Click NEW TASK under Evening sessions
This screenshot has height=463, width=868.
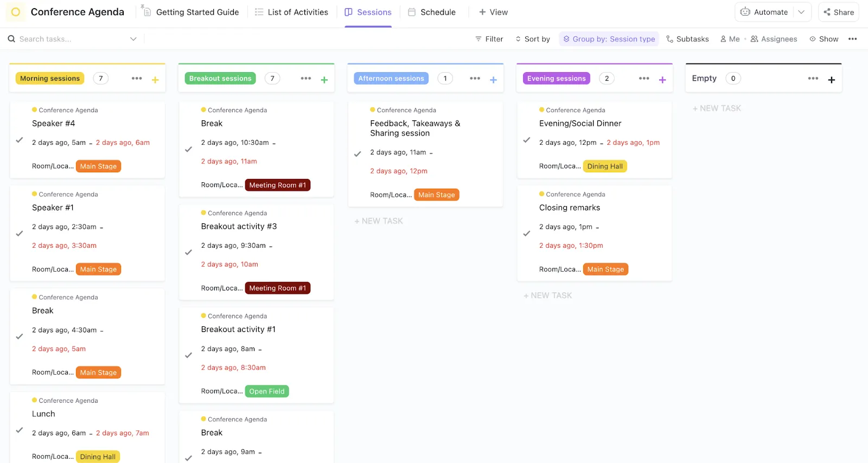tap(548, 295)
